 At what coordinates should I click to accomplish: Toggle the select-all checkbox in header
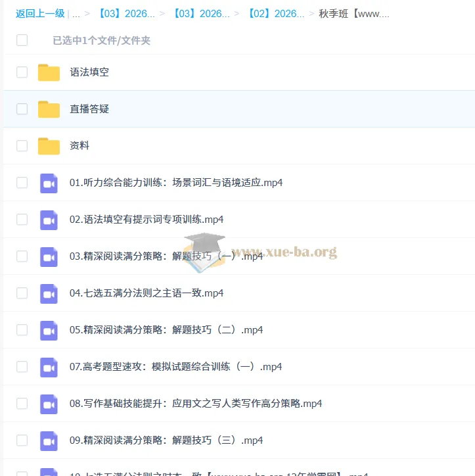(x=22, y=40)
